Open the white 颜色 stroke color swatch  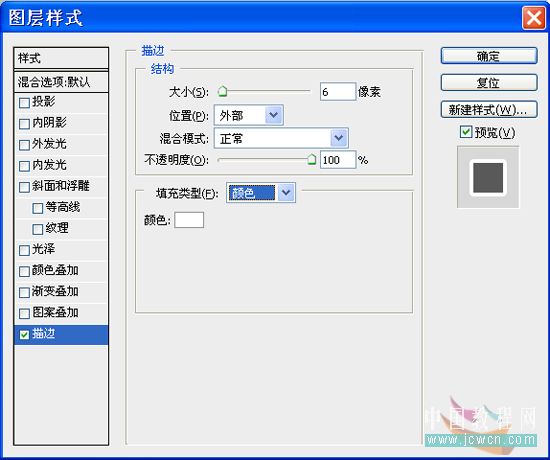pos(189,220)
